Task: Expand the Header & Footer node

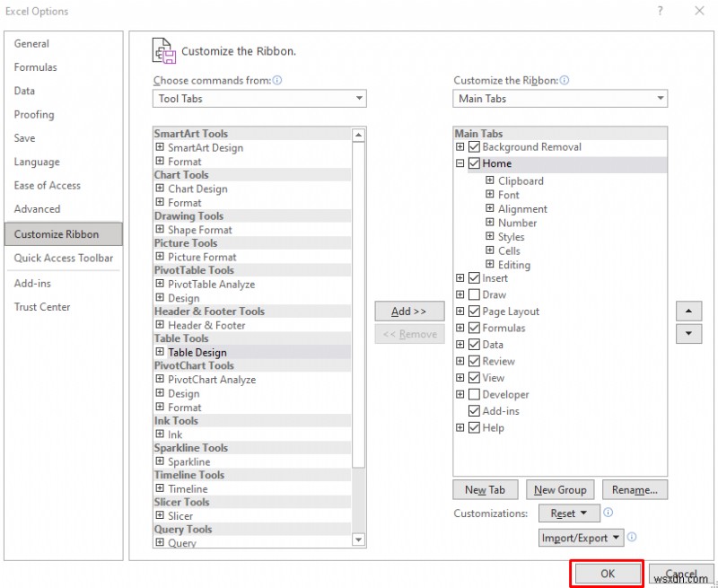Action: click(160, 325)
